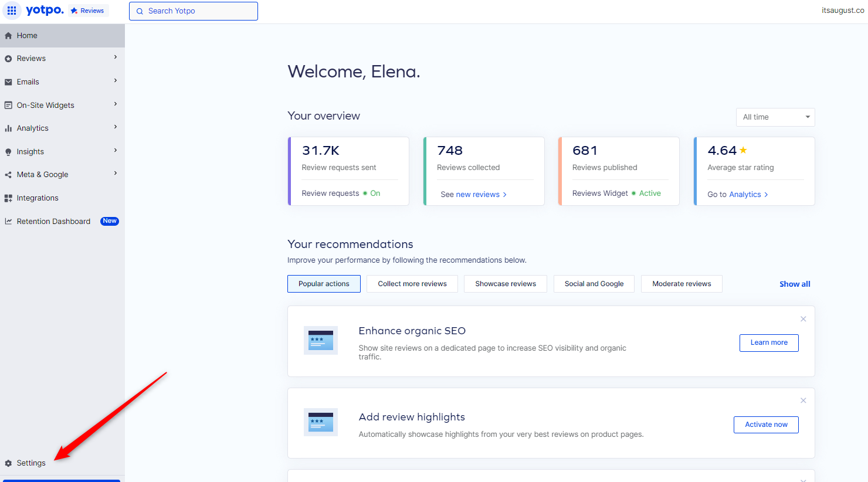868x482 pixels.
Task: Expand the Reviews sidebar submenu
Action: pos(116,57)
